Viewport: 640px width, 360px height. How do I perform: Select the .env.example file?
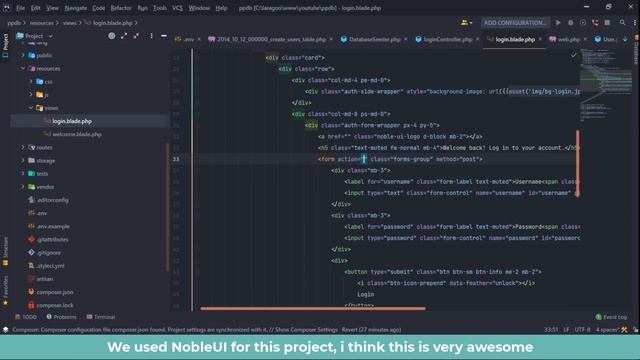coord(53,226)
